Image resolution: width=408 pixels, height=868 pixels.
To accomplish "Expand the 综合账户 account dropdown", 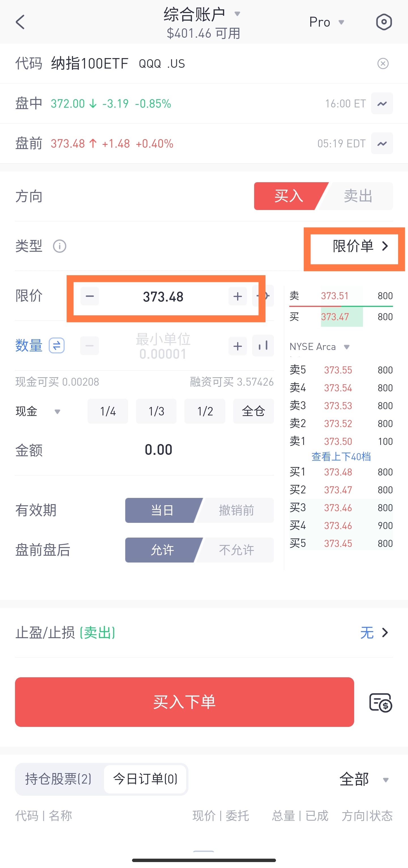I will [x=201, y=14].
